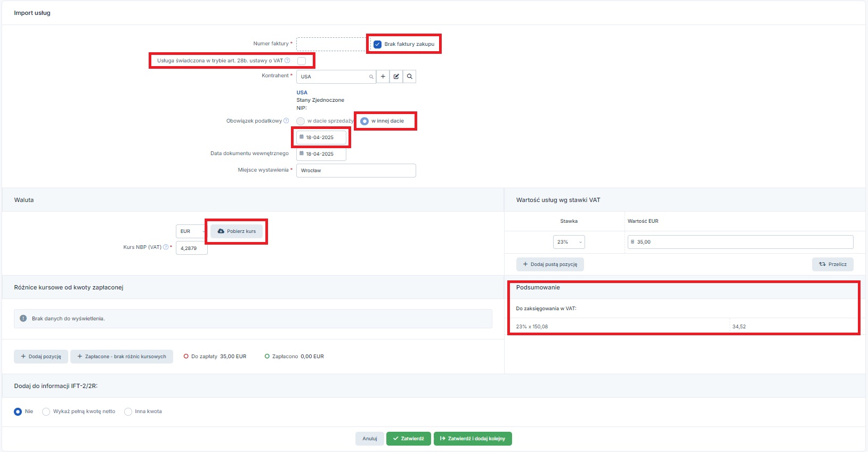Choose 'Inna kwota' radio option
Screen dimensions: 868x452
(x=128, y=411)
